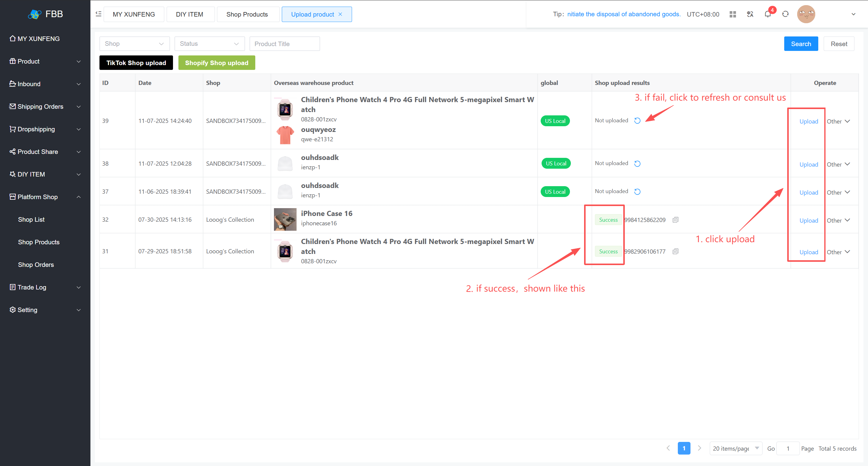
Task: Expand the account dropdown arrow
Action: pyautogui.click(x=854, y=14)
